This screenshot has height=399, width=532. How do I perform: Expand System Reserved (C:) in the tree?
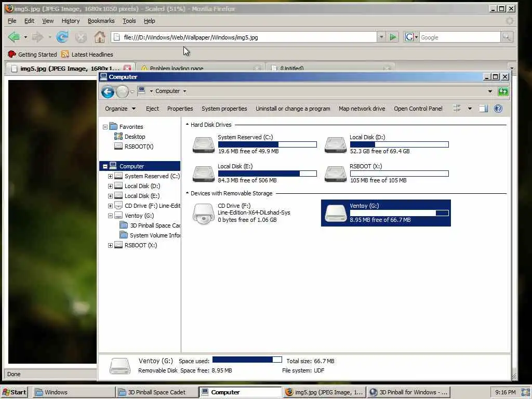point(110,177)
